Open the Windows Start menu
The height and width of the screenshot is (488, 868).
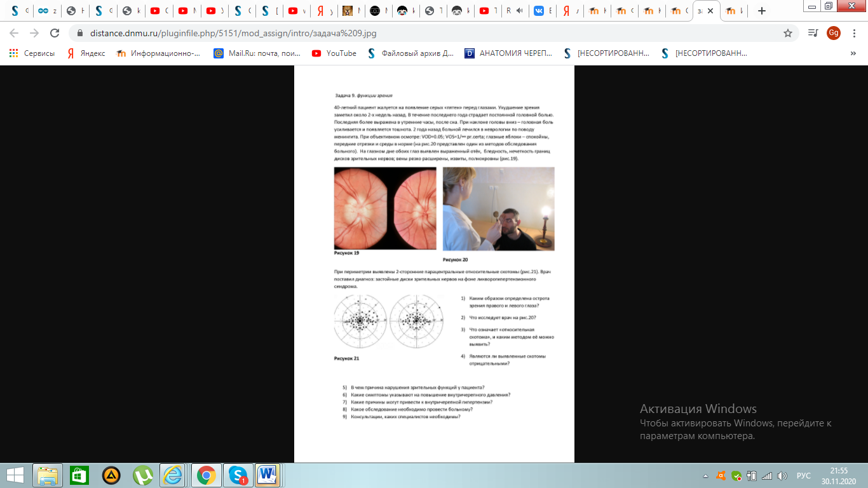[x=15, y=475]
